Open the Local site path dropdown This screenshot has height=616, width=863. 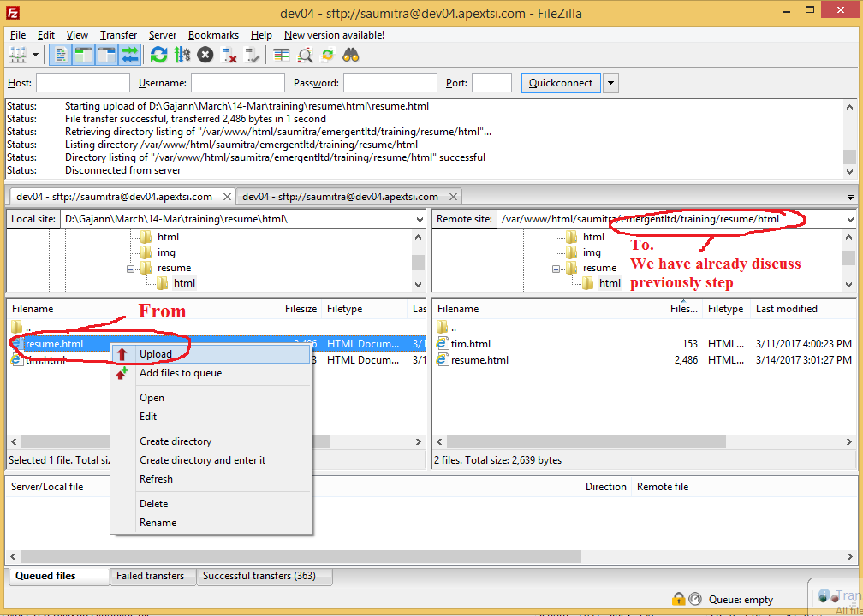point(420,219)
